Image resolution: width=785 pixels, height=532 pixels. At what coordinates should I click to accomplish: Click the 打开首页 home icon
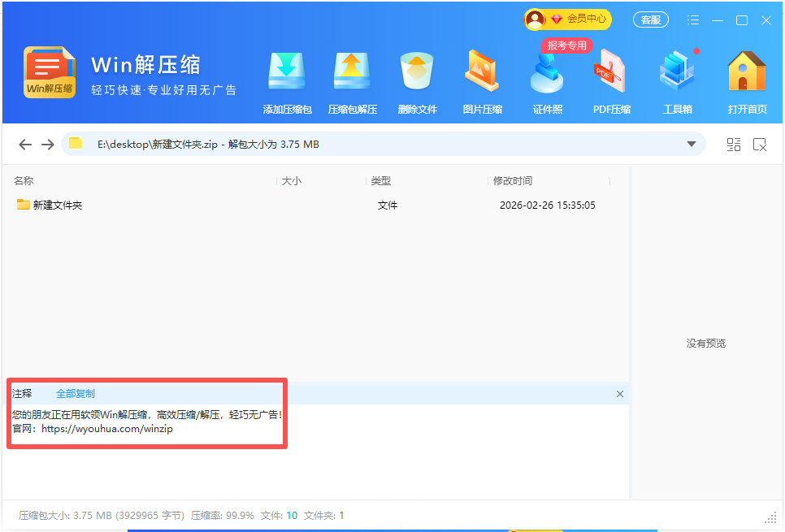pos(747,82)
